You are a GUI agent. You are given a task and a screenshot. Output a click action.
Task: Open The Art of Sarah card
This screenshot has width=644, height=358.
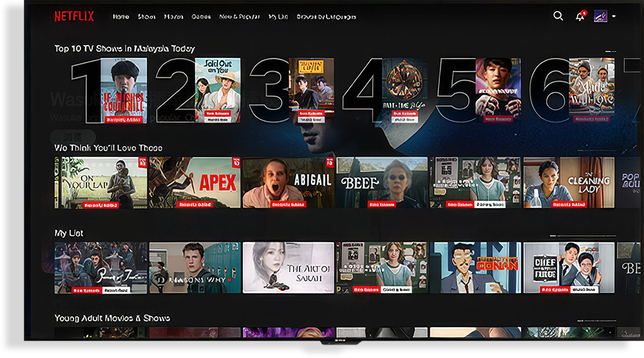[x=289, y=268]
